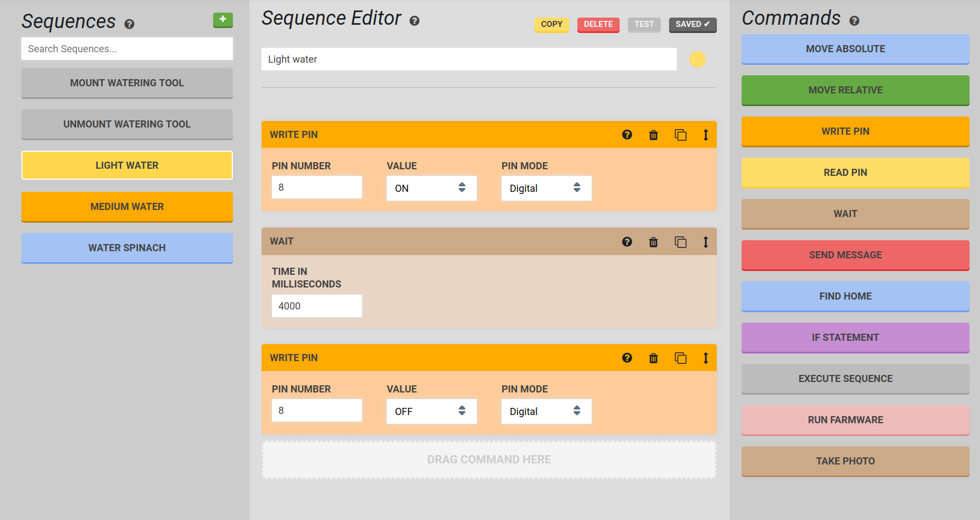The image size is (980, 520).
Task: Open help icon next to Commands heading
Action: pyautogui.click(x=854, y=21)
